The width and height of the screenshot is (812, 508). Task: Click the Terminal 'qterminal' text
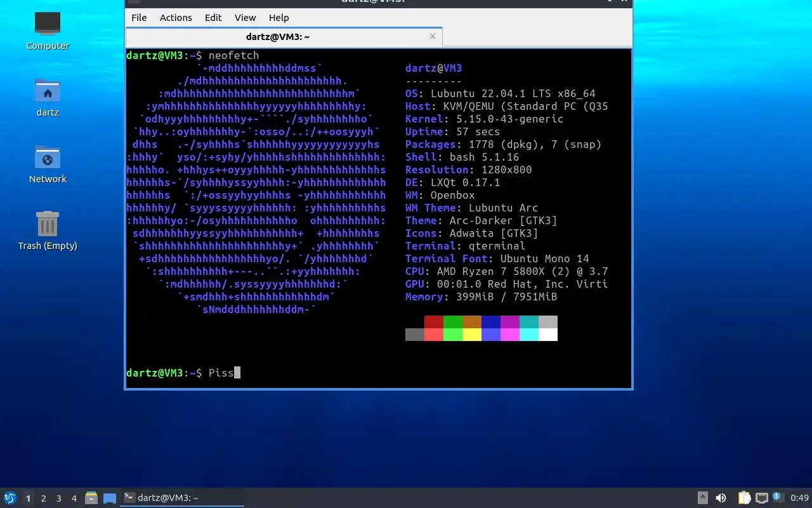[497, 246]
